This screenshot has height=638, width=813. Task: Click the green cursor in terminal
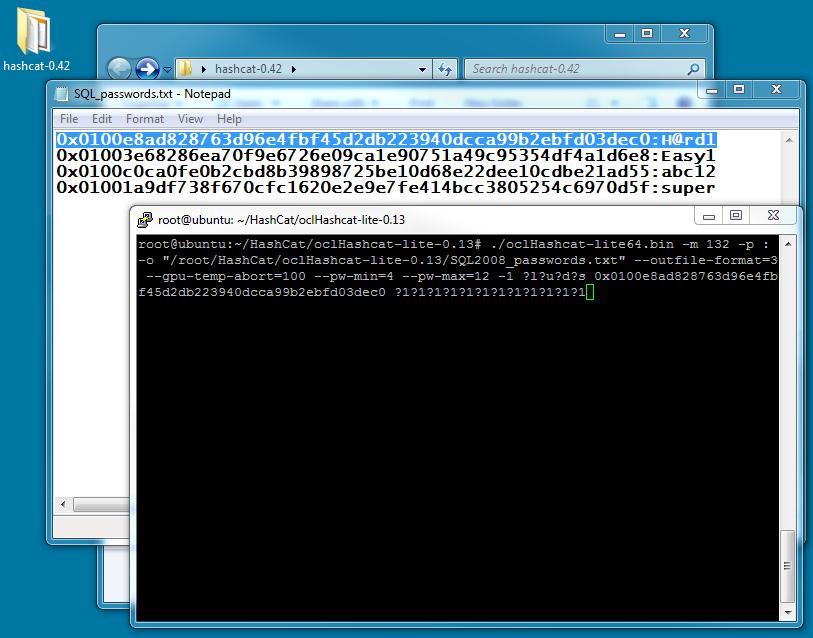tap(590, 292)
